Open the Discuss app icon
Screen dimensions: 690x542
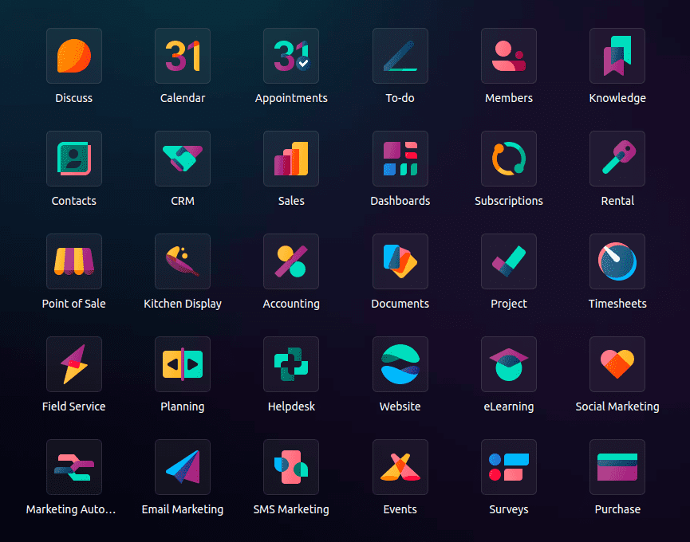tap(74, 56)
